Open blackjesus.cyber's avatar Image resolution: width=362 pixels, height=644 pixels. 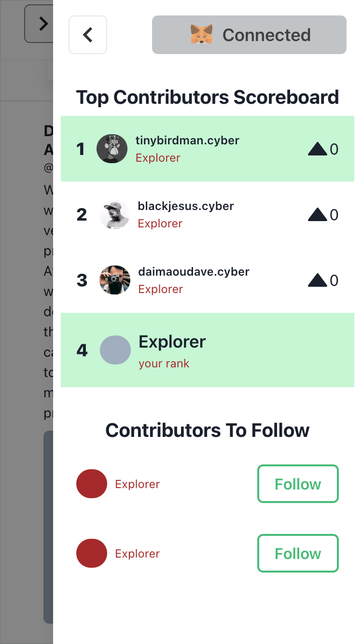[x=114, y=214]
